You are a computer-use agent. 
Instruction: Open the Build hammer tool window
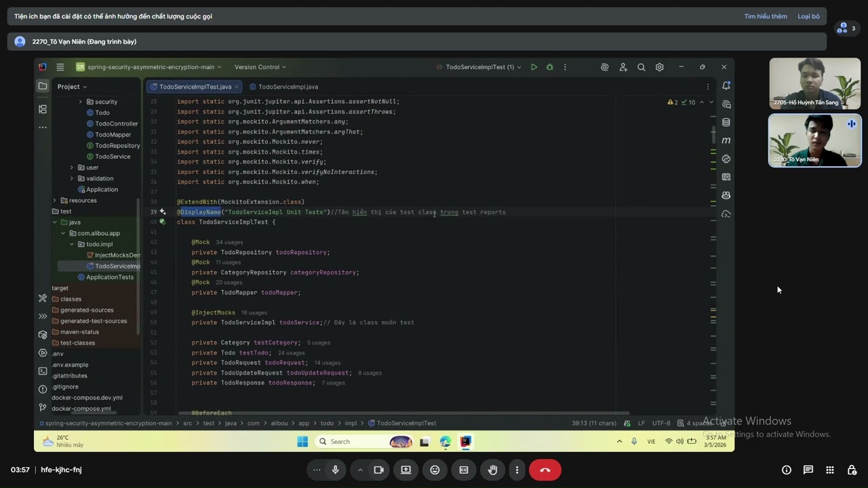pyautogui.click(x=43, y=298)
